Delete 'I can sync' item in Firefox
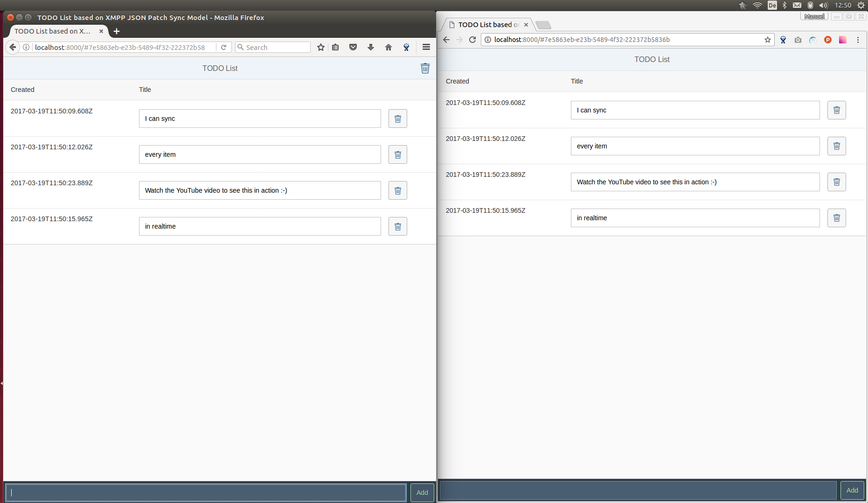This screenshot has height=503, width=868. pyautogui.click(x=398, y=119)
